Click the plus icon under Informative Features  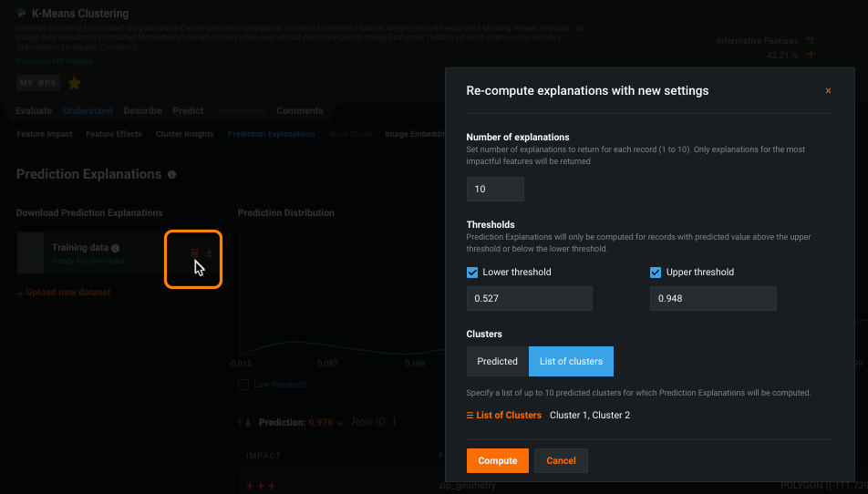[811, 54]
